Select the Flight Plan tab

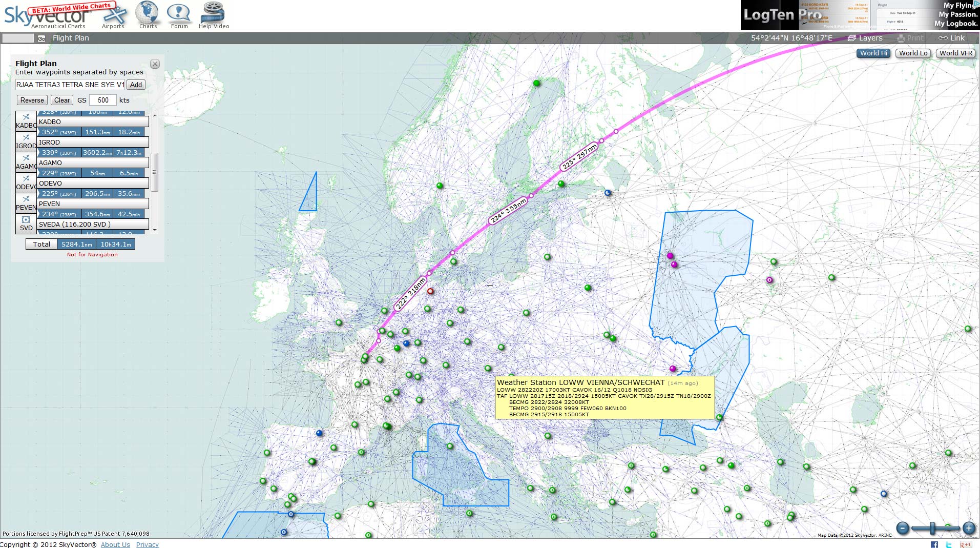coord(70,38)
